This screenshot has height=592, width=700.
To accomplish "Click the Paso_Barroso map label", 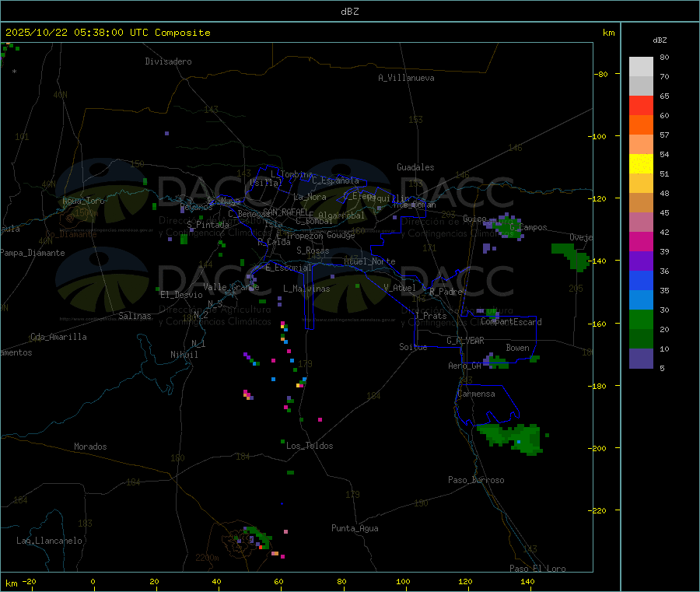I will [x=476, y=480].
